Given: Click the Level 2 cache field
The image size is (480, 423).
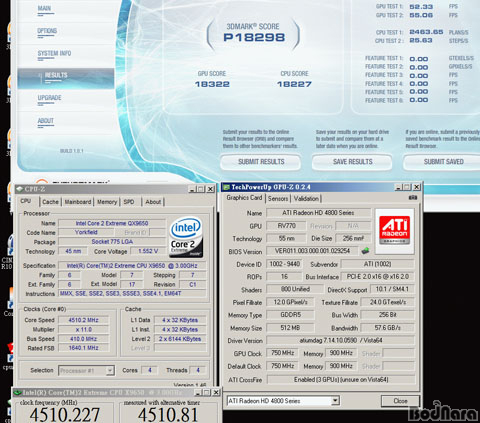Looking at the screenshot, I should pyautogui.click(x=180, y=339).
